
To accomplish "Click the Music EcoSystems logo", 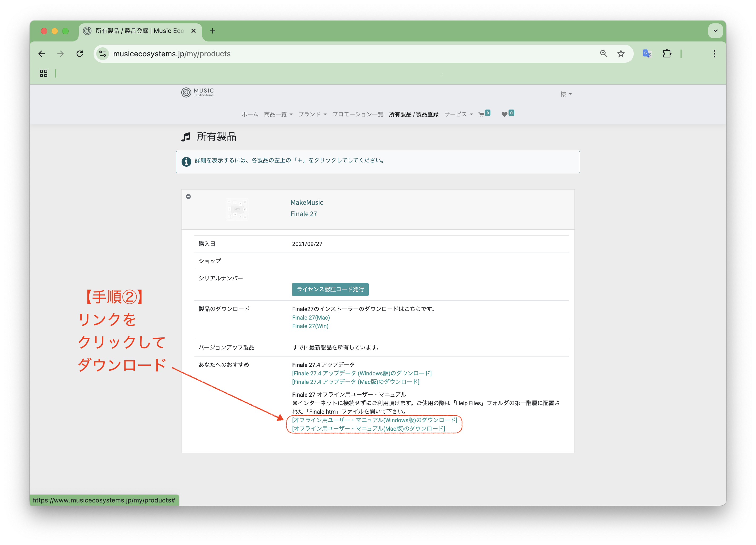I will [x=197, y=92].
